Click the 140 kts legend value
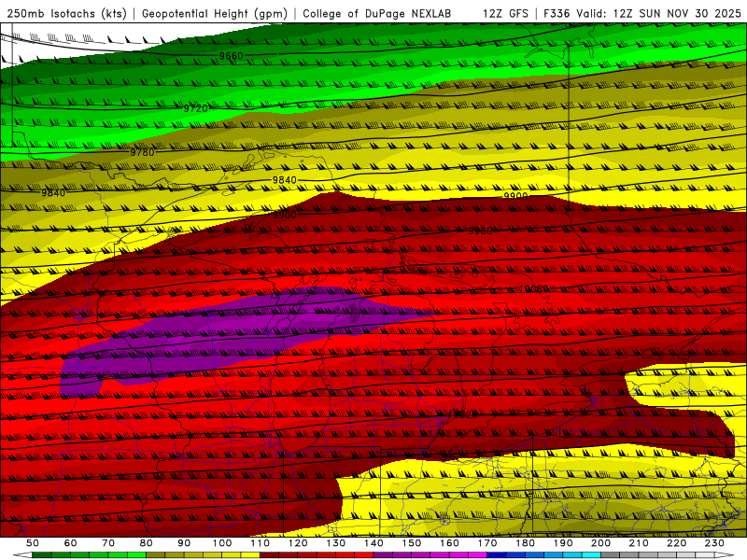 (x=373, y=543)
